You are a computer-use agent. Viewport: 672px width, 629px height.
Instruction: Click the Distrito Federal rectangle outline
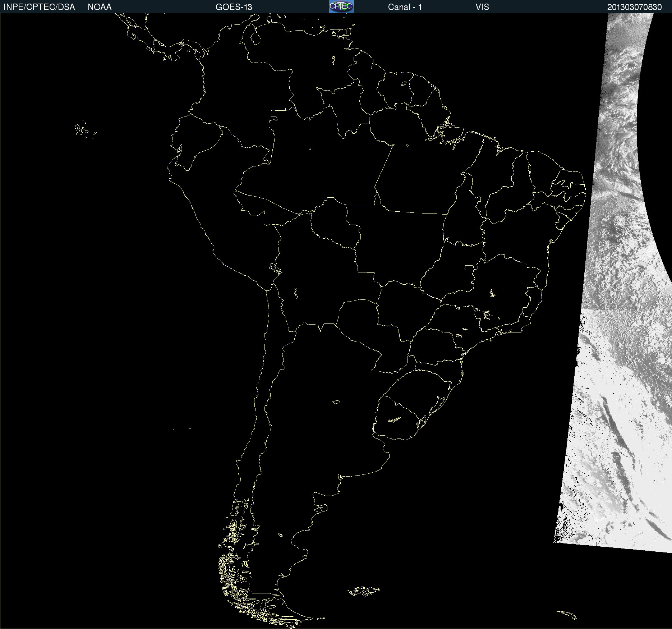coord(469,267)
